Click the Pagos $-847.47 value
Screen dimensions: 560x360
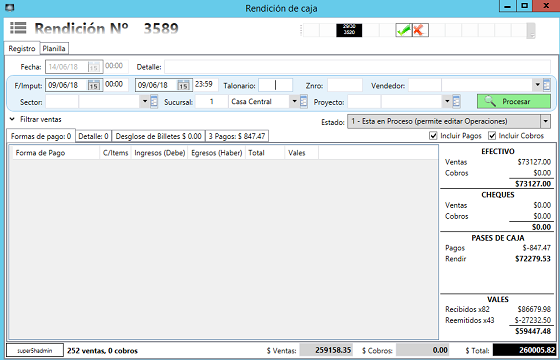point(536,248)
